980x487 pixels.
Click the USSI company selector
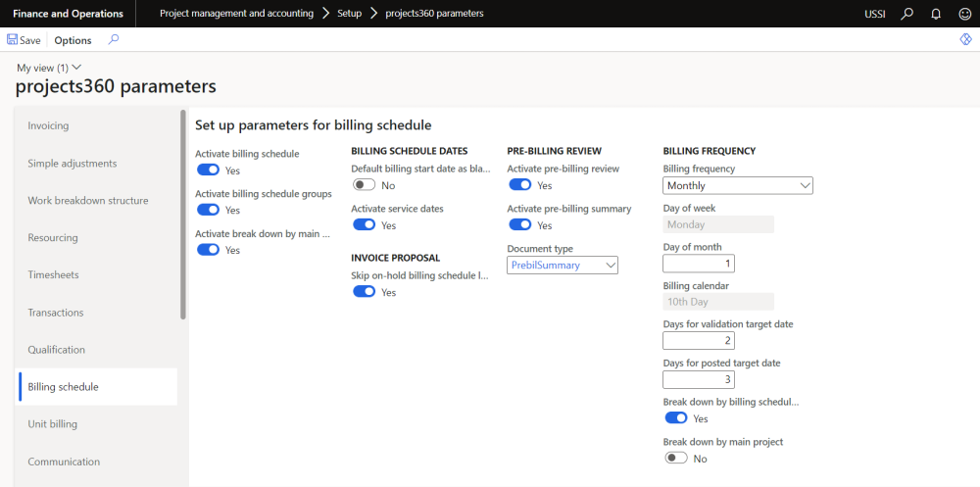[x=875, y=14]
